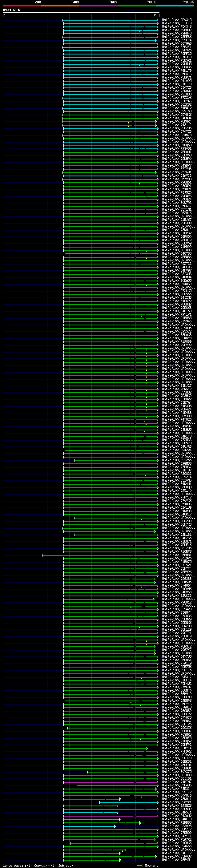Select hit label UniRef100_A1BQ75
The height and width of the screenshot is (868, 197).
[177, 562]
